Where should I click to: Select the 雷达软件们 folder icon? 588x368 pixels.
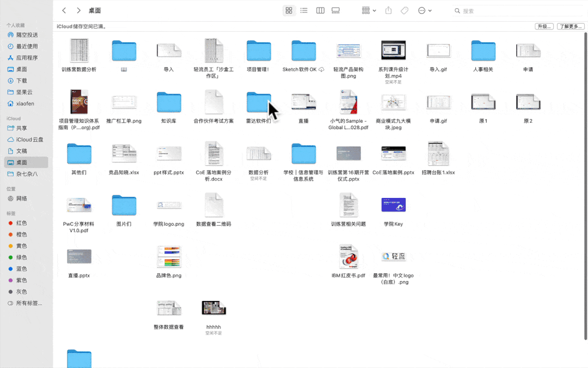click(259, 102)
